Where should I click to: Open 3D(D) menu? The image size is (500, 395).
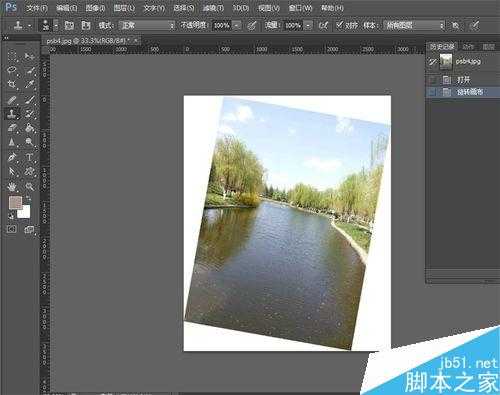[x=241, y=8]
